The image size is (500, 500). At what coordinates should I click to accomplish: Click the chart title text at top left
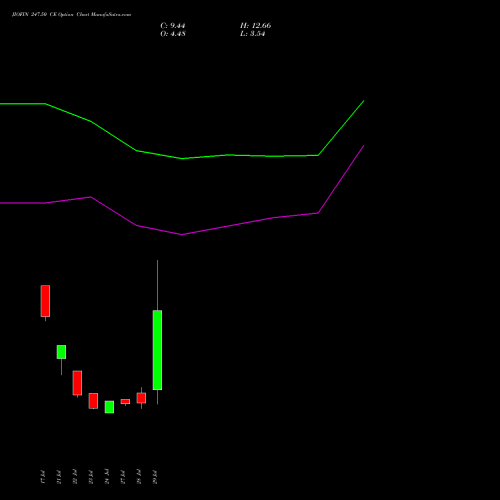click(x=71, y=15)
